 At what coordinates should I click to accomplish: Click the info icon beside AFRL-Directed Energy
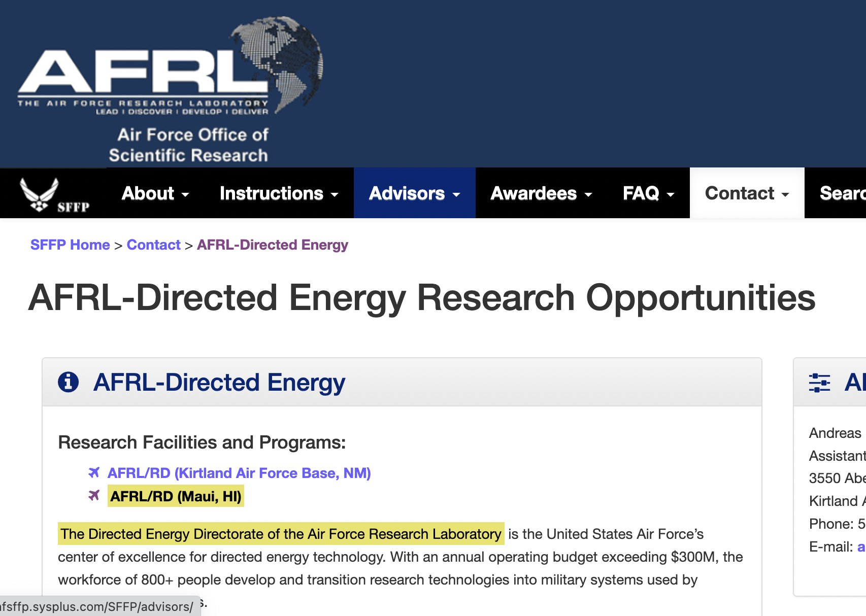(69, 382)
